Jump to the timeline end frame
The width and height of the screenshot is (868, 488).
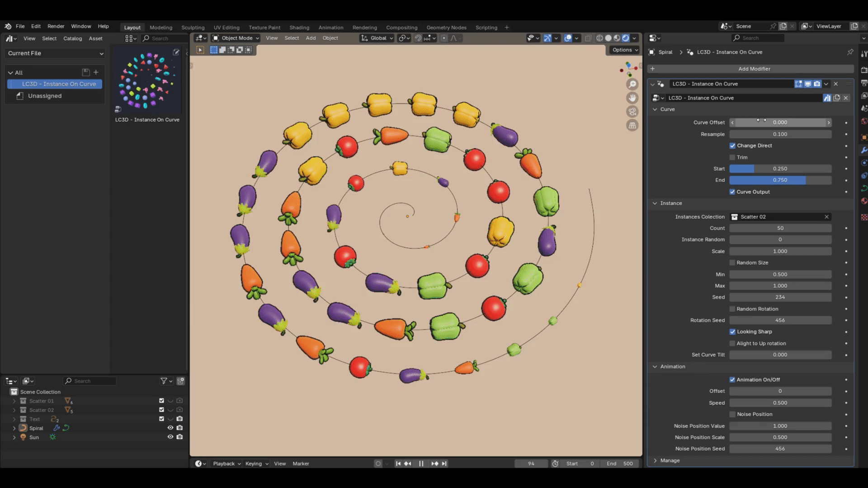pos(444,464)
